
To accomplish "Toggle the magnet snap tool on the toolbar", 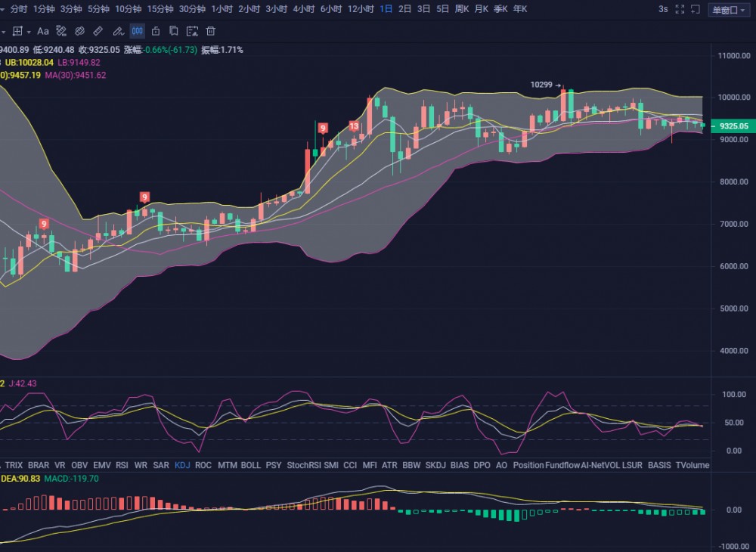I will click(79, 31).
